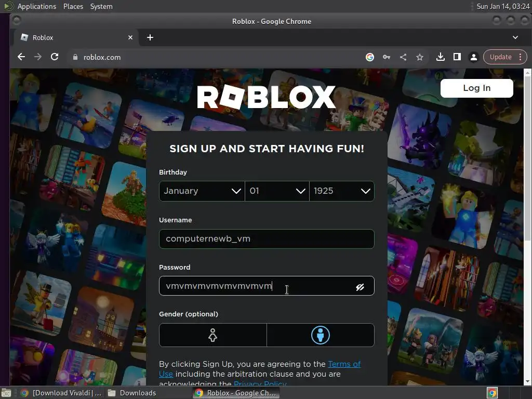Image resolution: width=532 pixels, height=399 pixels.
Task: Open the Chrome profile avatar
Action: coord(474,57)
